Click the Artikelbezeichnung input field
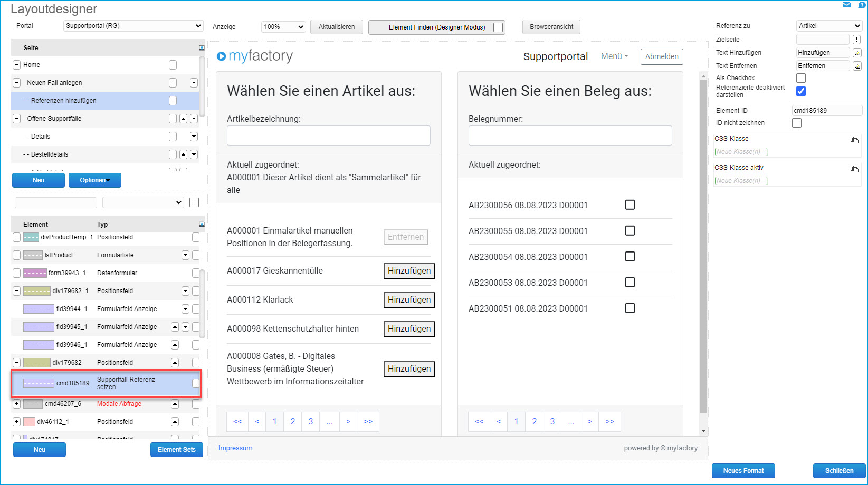Screen dimensions: 868x485 click(328, 135)
